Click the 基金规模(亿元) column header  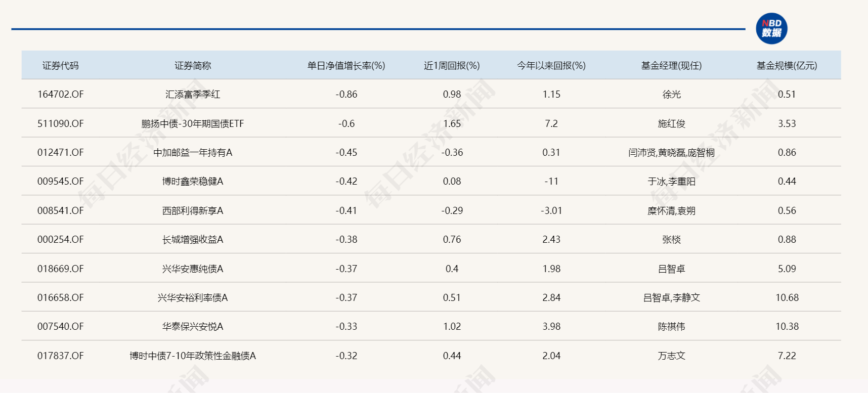787,65
